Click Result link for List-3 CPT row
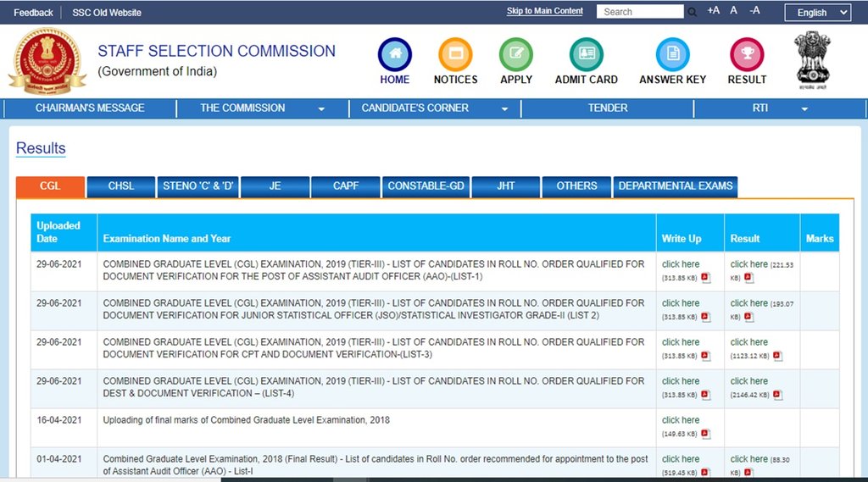This screenshot has width=868, height=482. [749, 342]
